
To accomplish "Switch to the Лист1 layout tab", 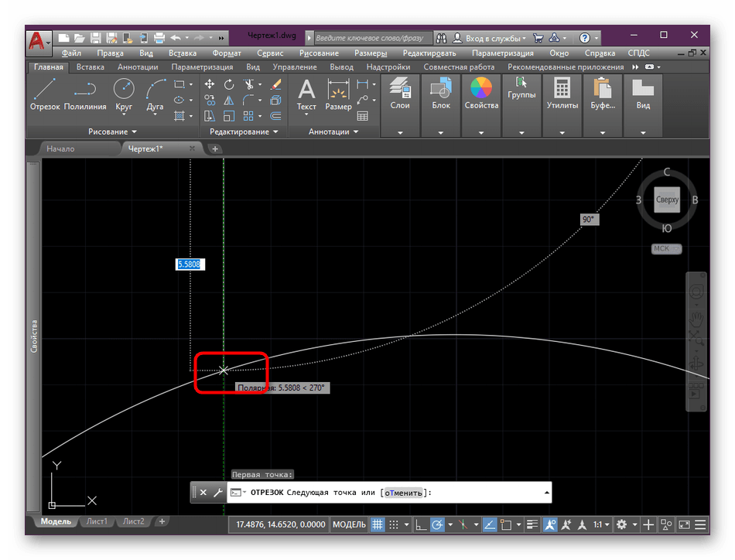I will pos(97,521).
